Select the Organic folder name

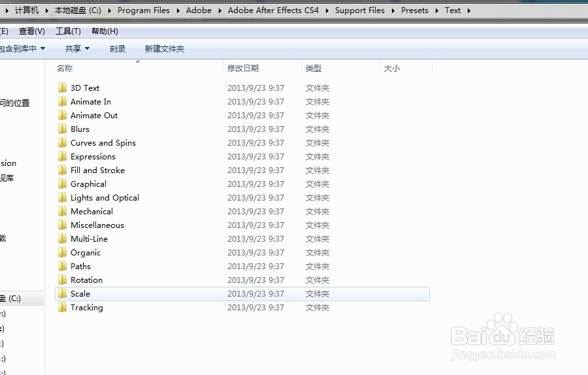(86, 253)
